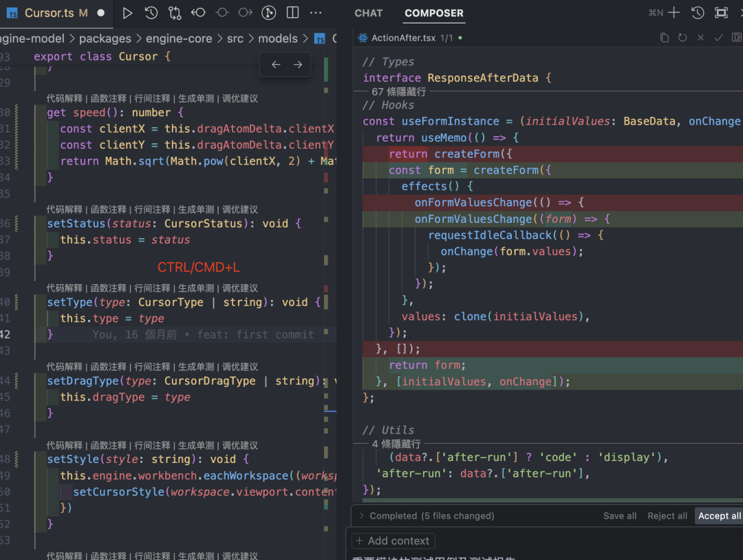Viewport: 743px width, 560px height.
Task: Reject ActionAfter.tsx changes with X icon
Action: 700,38
